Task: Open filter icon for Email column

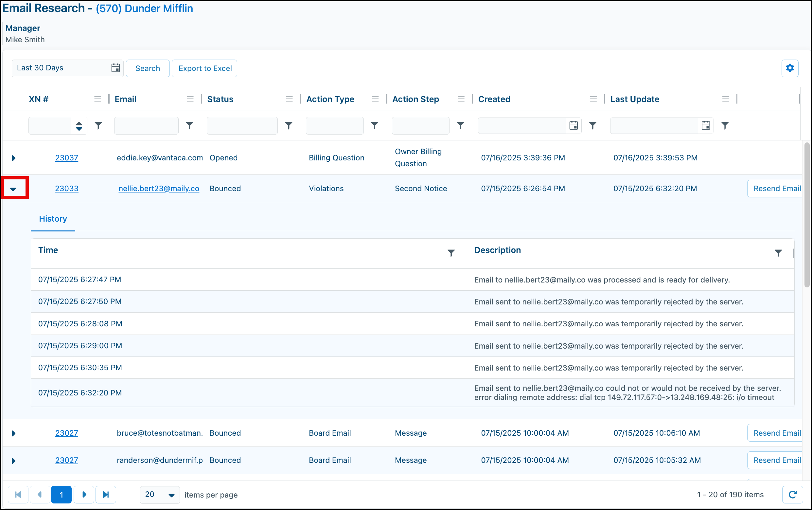Action: click(x=190, y=125)
